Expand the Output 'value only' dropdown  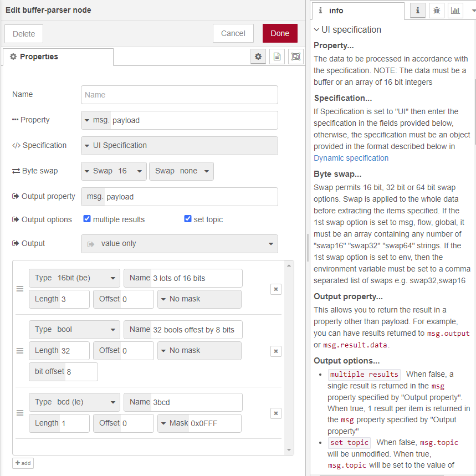180,244
